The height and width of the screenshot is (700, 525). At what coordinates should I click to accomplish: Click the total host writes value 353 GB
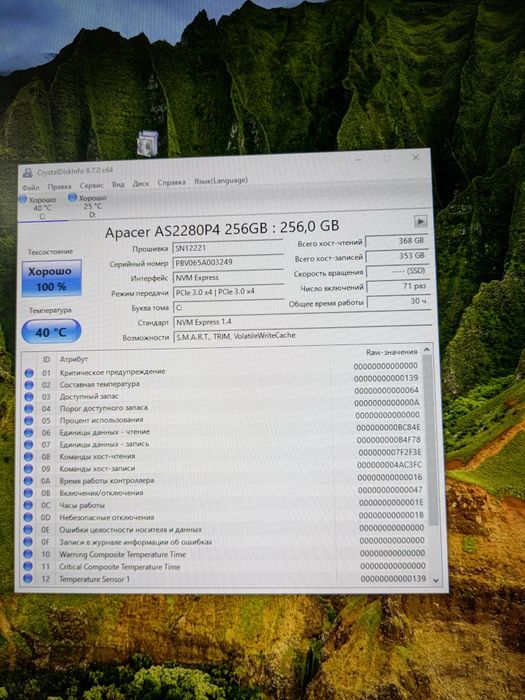point(397,256)
